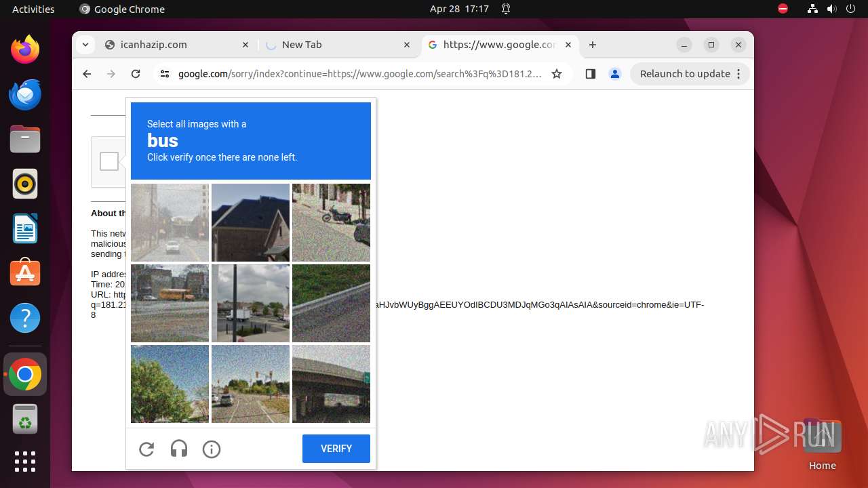This screenshot has width=868, height=488.
Task: Select the google.com sorry page tab
Action: pyautogui.click(x=500, y=45)
